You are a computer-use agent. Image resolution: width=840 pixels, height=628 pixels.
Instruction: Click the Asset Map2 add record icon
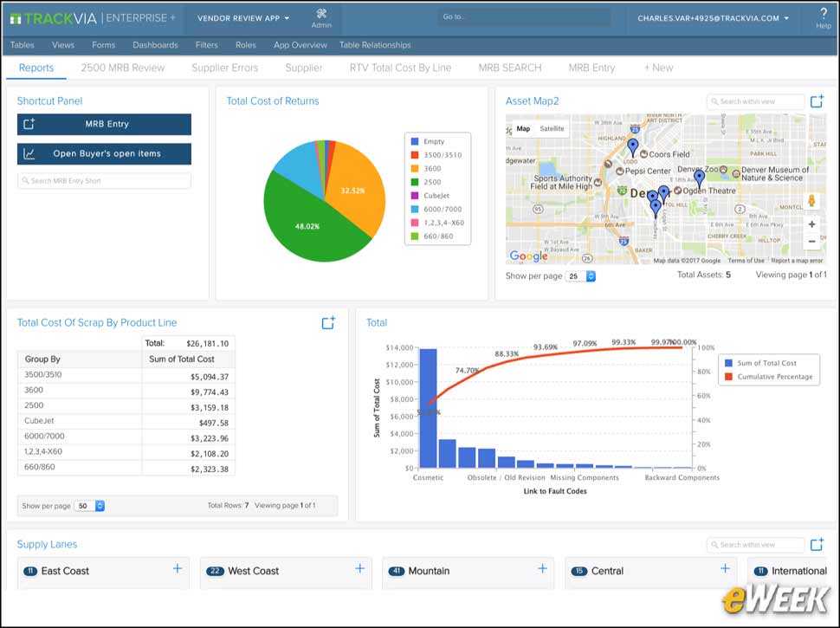[817, 100]
